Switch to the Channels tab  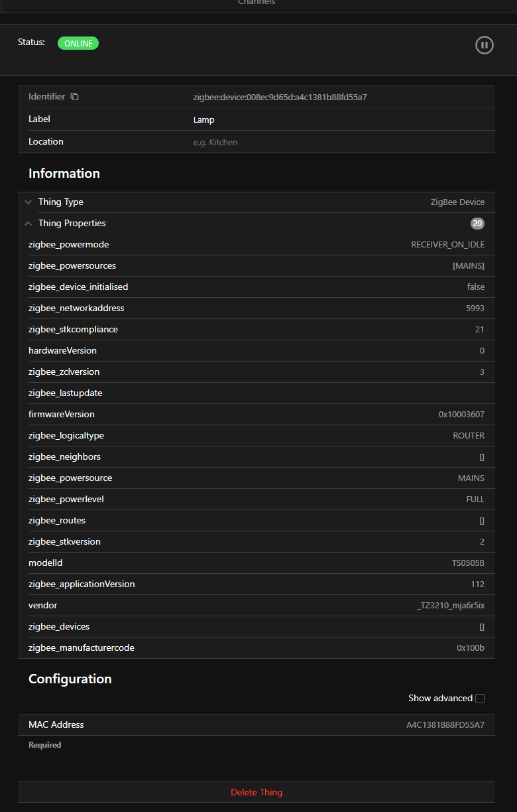(x=257, y=3)
